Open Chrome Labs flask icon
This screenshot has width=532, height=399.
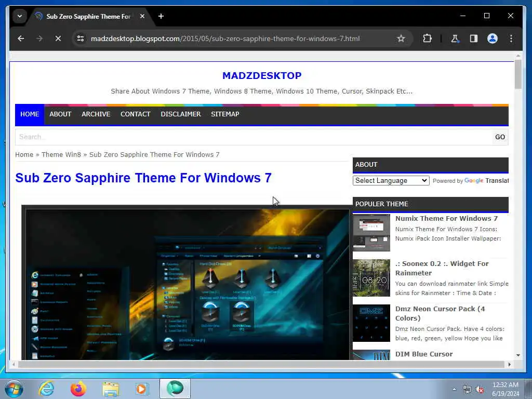tap(455, 38)
